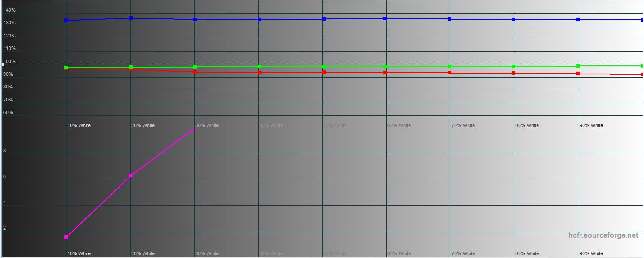Screen dimensions: 644x258
Task: Select red data point at 30% White
Action: [195, 72]
